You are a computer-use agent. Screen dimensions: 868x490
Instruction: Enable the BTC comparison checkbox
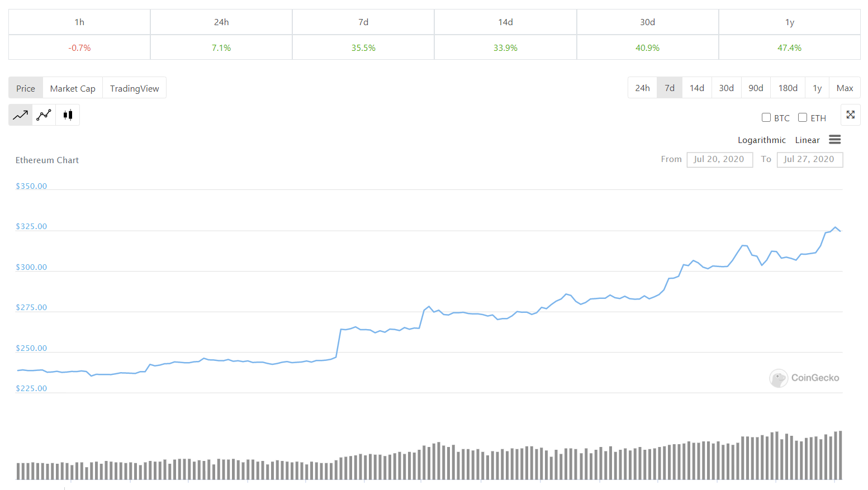click(x=766, y=118)
